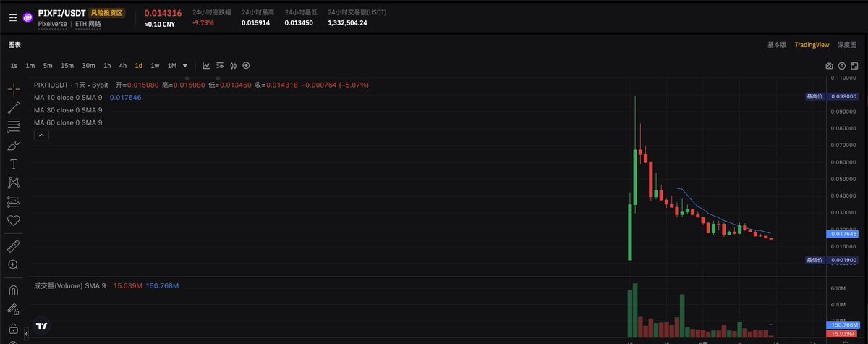Click the 风险投资区 tag badge
This screenshot has width=868, height=344.
107,13
